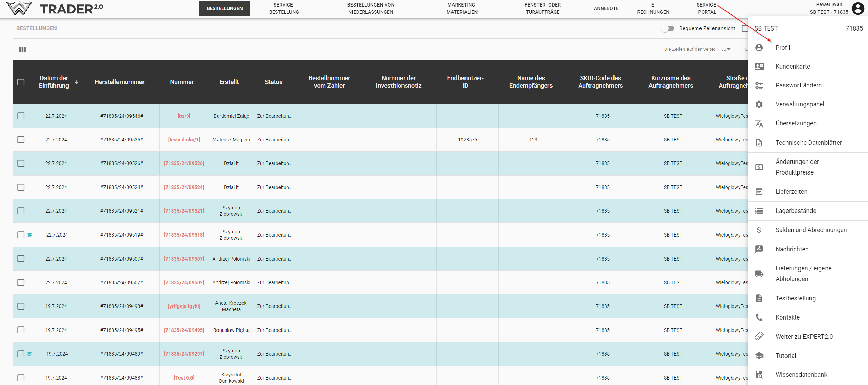
Task: Open the Angebote tab
Action: point(606,8)
